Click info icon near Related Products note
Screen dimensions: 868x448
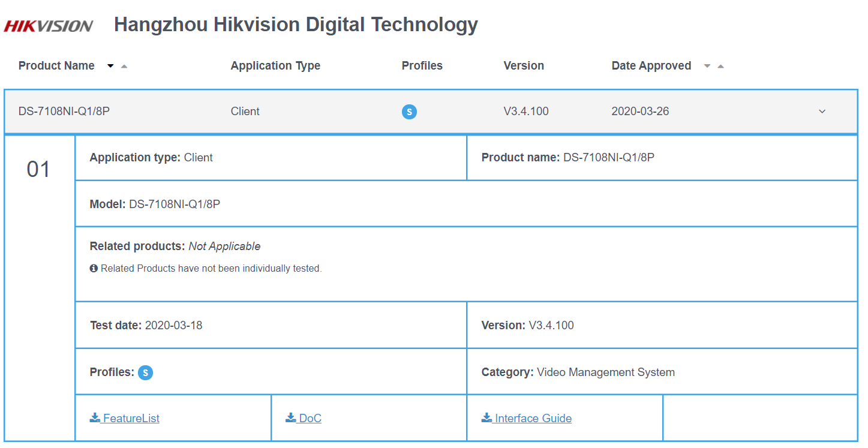pyautogui.click(x=94, y=268)
